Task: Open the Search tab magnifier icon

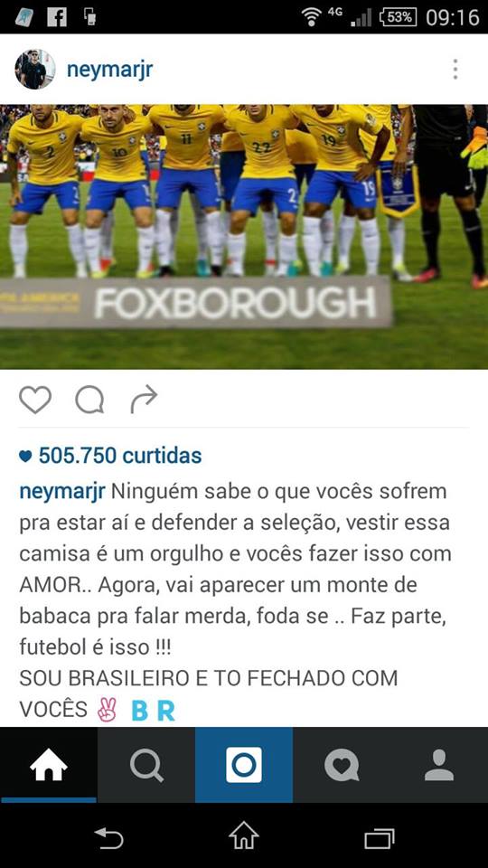Action: click(x=146, y=765)
